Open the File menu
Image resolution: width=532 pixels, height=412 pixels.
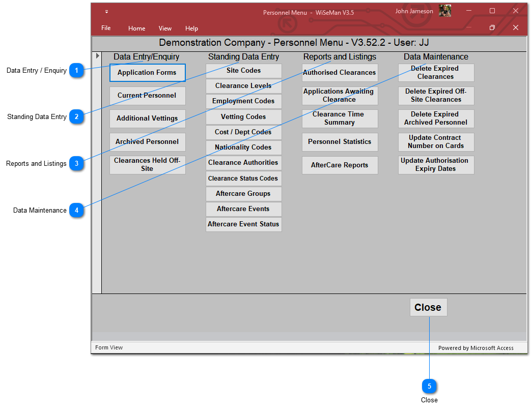point(106,28)
